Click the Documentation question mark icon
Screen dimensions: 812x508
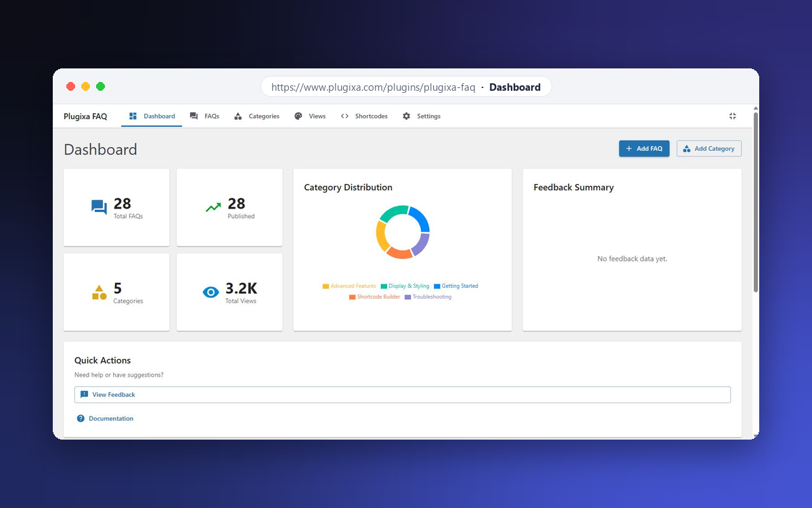[81, 419]
